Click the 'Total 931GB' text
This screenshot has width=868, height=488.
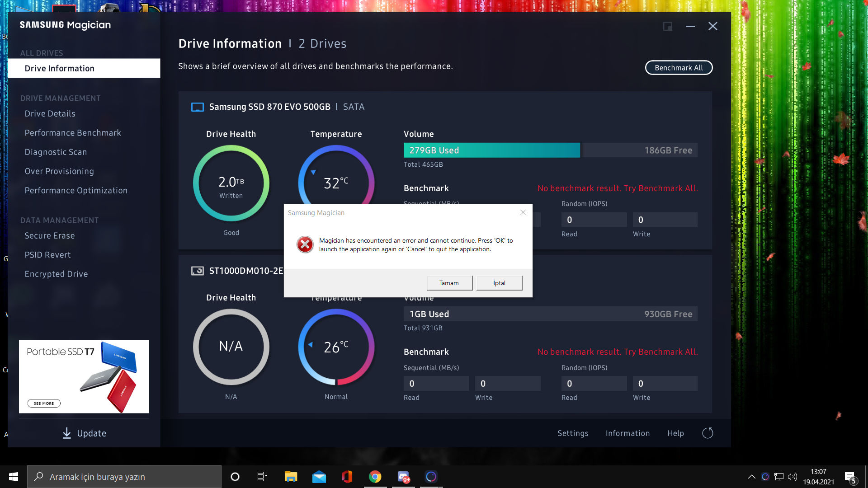pos(423,328)
